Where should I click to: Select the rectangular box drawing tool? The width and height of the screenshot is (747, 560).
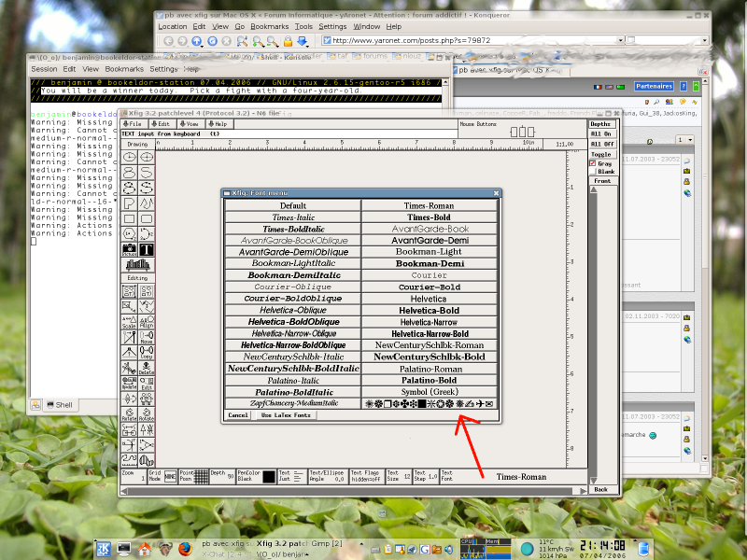pos(129,219)
